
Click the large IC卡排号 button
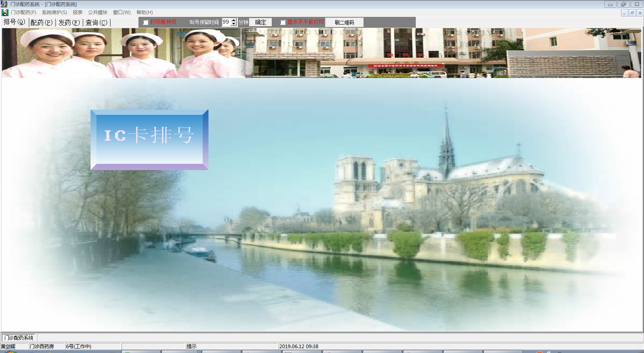click(x=149, y=140)
